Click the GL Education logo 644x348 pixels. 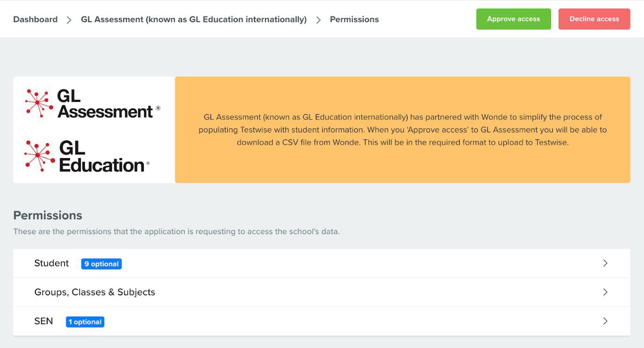click(x=87, y=156)
